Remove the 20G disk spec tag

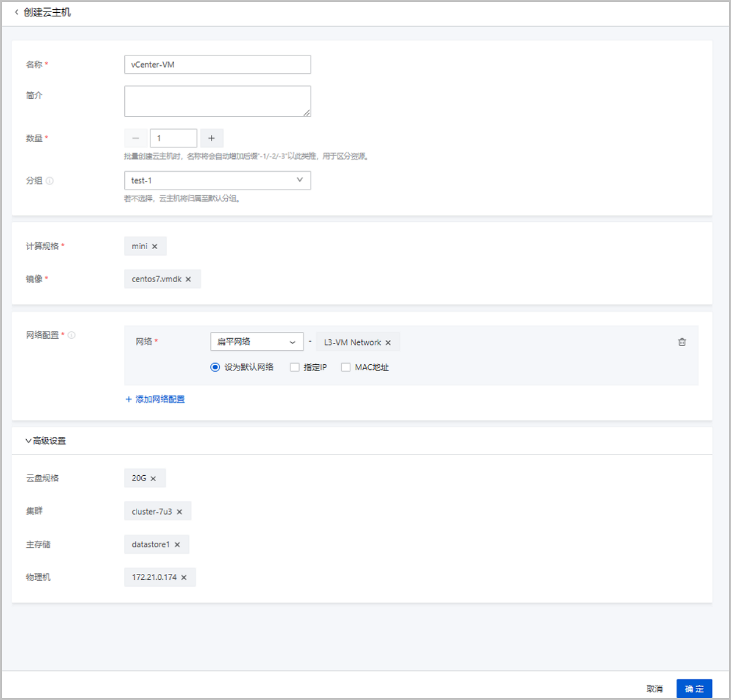153,479
